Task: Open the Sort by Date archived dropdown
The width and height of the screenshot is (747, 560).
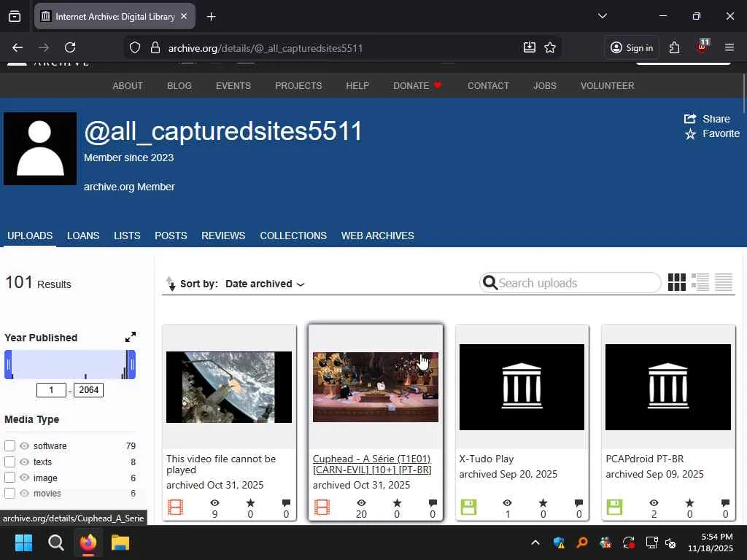Action: (x=265, y=284)
